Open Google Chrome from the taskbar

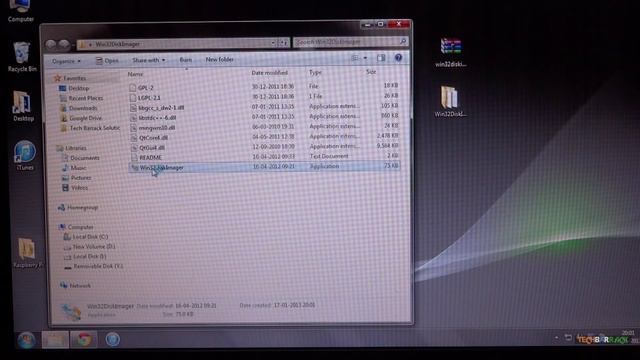[84, 340]
